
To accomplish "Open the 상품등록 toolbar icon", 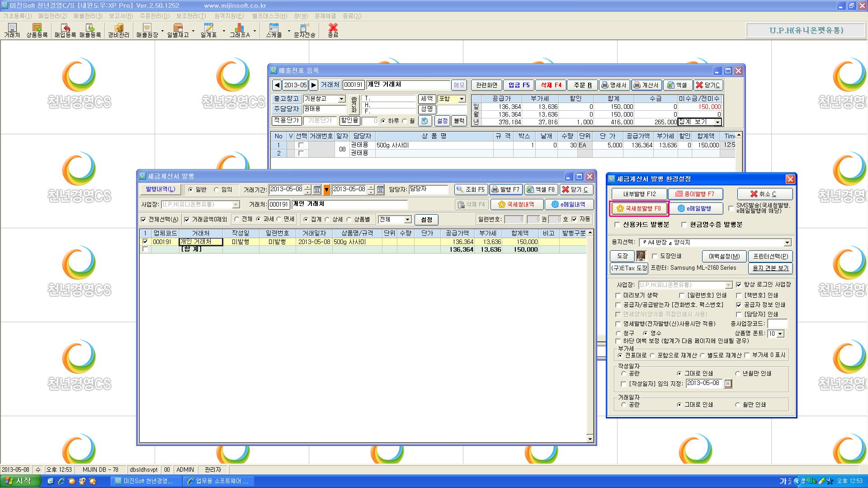I will [37, 31].
